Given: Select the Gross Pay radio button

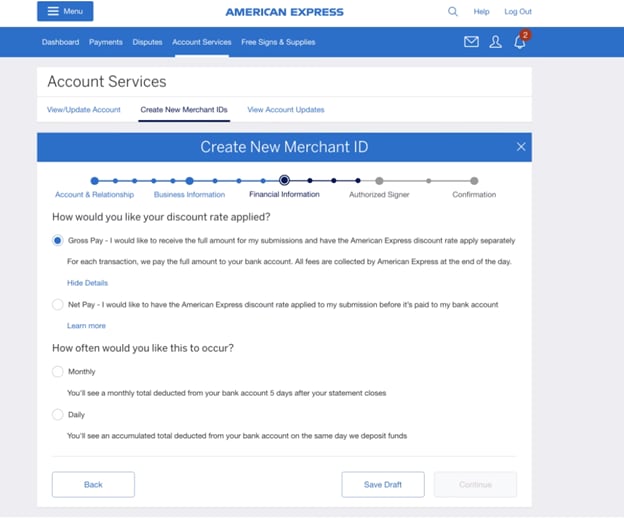Looking at the screenshot, I should tap(58, 240).
